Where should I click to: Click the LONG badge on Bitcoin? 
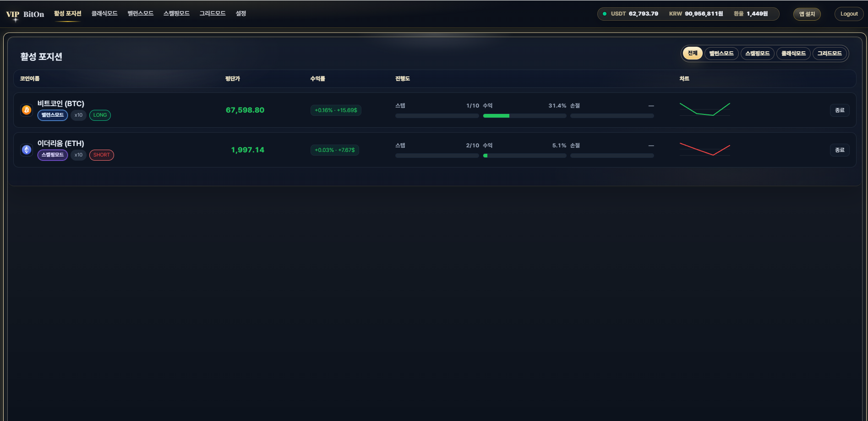click(x=100, y=115)
